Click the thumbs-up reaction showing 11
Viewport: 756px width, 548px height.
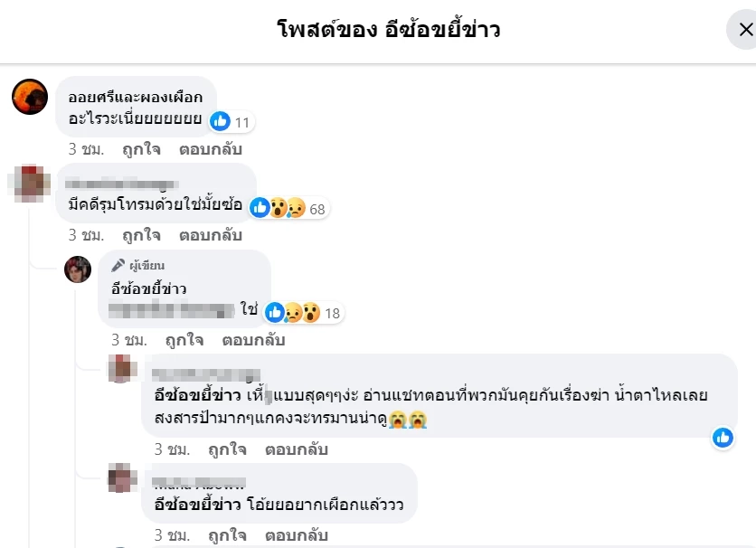219,121
